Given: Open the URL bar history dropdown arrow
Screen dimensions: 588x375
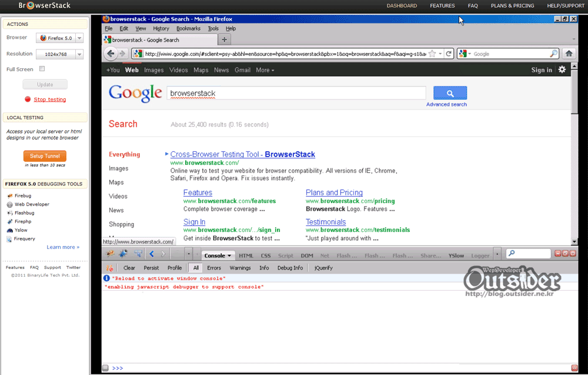Looking at the screenshot, I should coord(440,54).
